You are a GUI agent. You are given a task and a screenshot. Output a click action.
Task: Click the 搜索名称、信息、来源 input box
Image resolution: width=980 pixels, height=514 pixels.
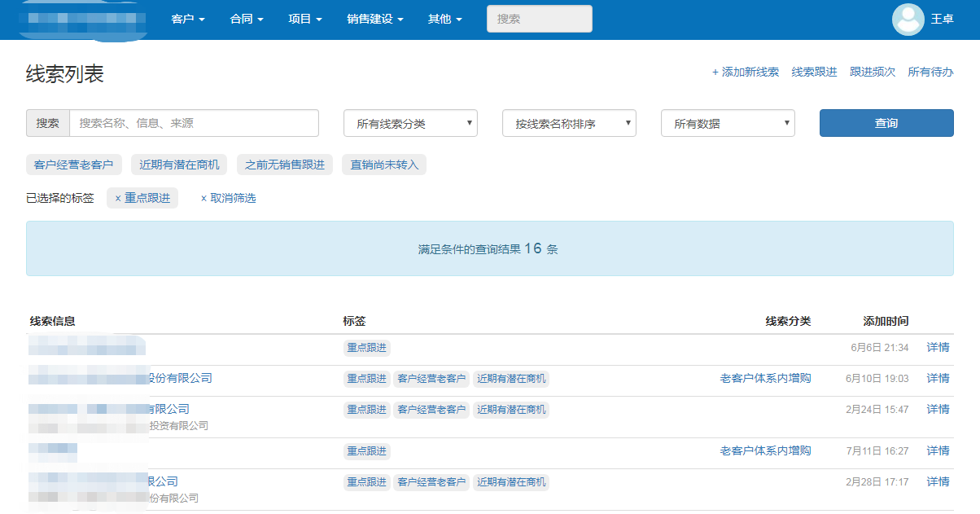(x=194, y=123)
